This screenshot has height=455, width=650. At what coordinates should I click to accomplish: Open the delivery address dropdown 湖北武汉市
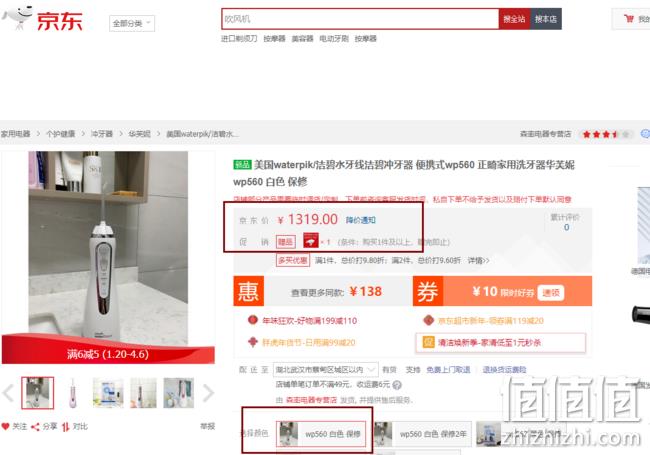tap(325, 370)
